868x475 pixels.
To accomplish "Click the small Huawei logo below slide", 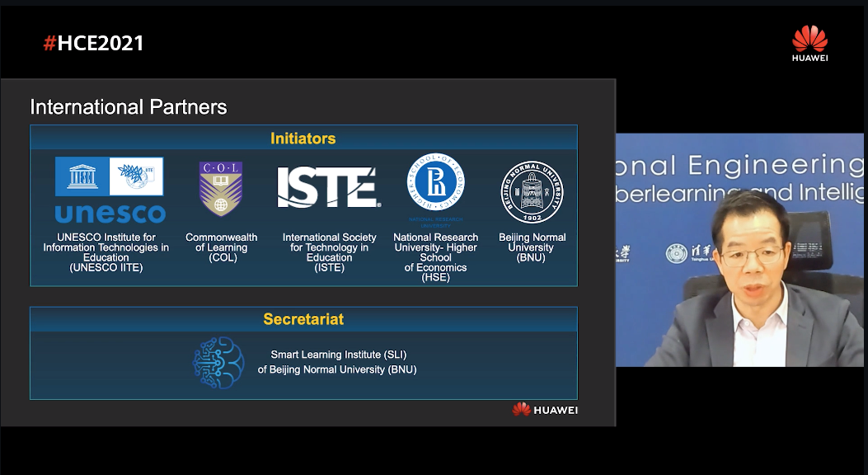I will (x=544, y=410).
